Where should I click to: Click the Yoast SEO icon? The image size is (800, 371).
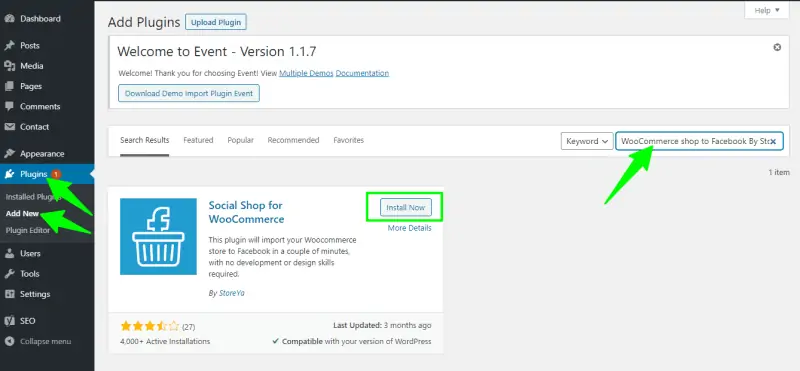pos(9,321)
